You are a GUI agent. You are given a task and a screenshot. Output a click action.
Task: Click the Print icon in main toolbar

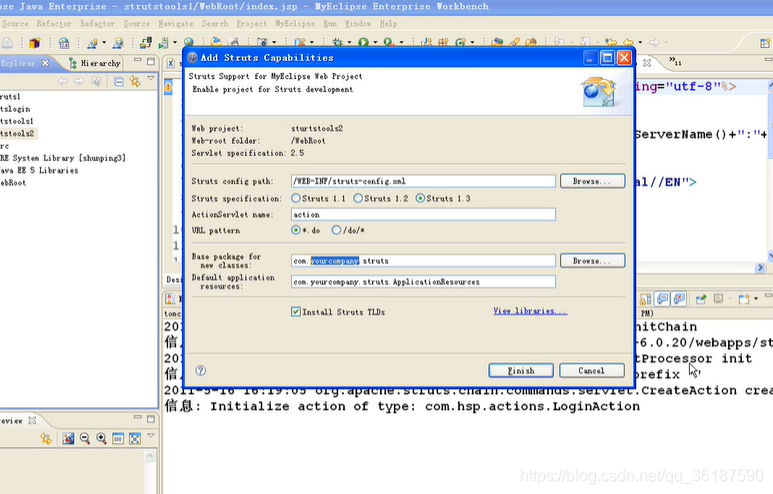click(7, 43)
